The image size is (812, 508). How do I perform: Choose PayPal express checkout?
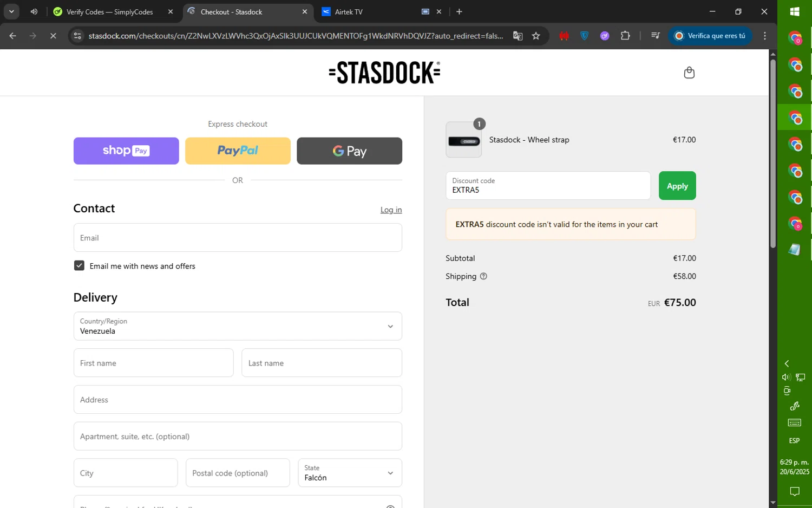tap(238, 151)
